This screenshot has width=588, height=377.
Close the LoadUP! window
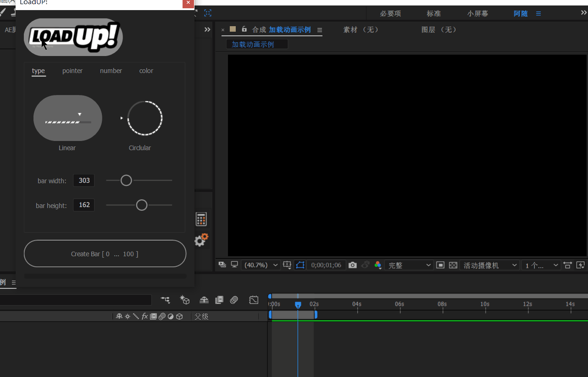click(x=188, y=3)
